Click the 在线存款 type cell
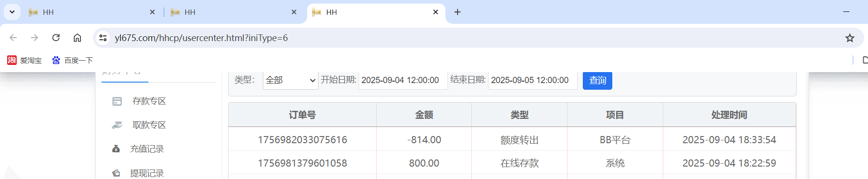The width and height of the screenshot is (868, 179). point(519,163)
